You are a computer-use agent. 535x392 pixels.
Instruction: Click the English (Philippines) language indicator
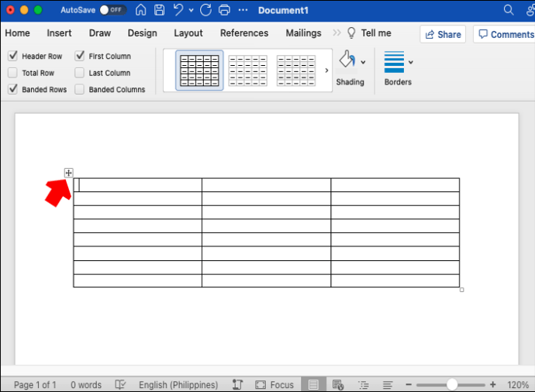click(x=178, y=385)
